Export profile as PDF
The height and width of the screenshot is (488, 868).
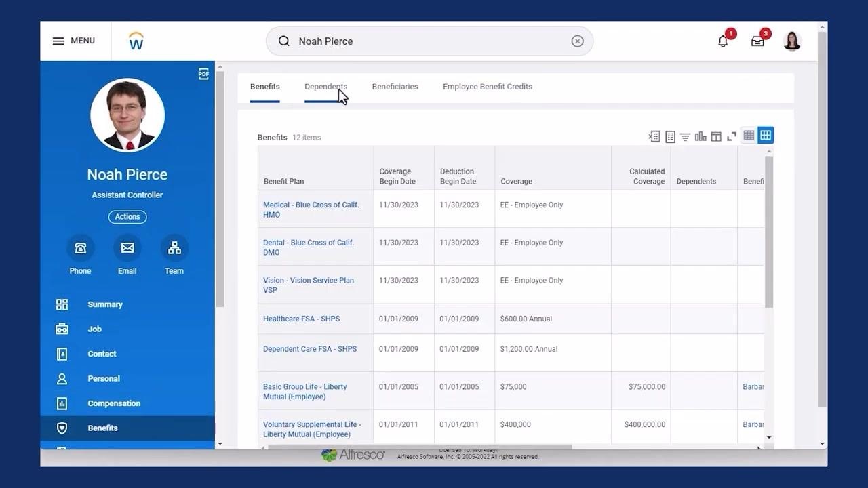click(x=203, y=74)
